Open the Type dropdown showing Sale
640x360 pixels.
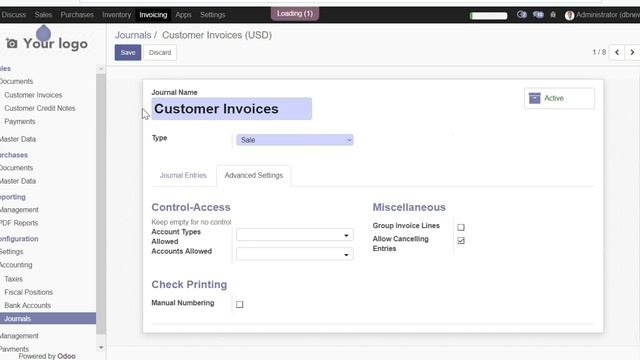[295, 140]
